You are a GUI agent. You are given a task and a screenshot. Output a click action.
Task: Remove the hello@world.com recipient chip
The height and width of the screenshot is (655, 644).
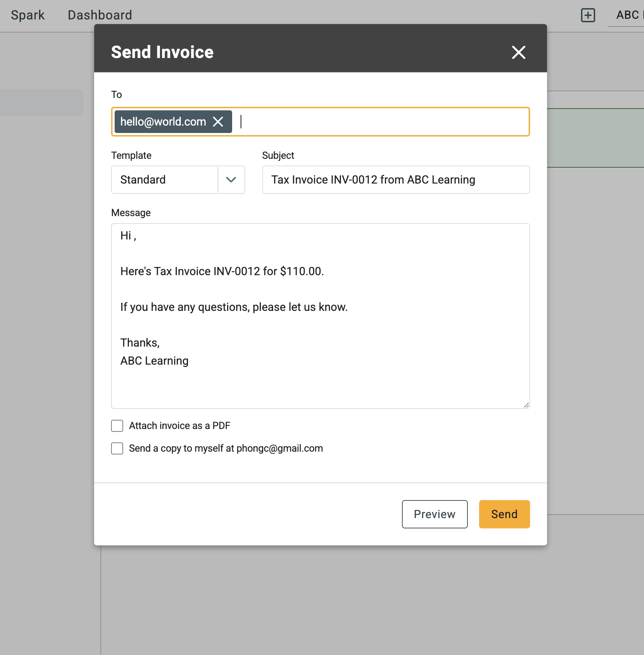218,121
